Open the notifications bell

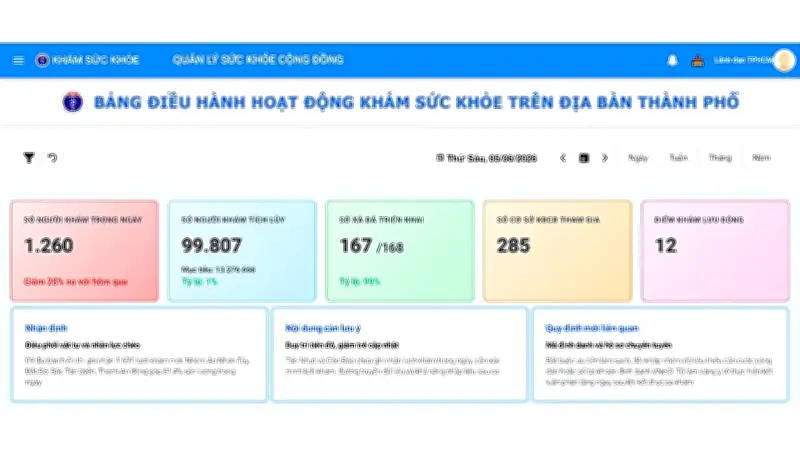pyautogui.click(x=672, y=60)
